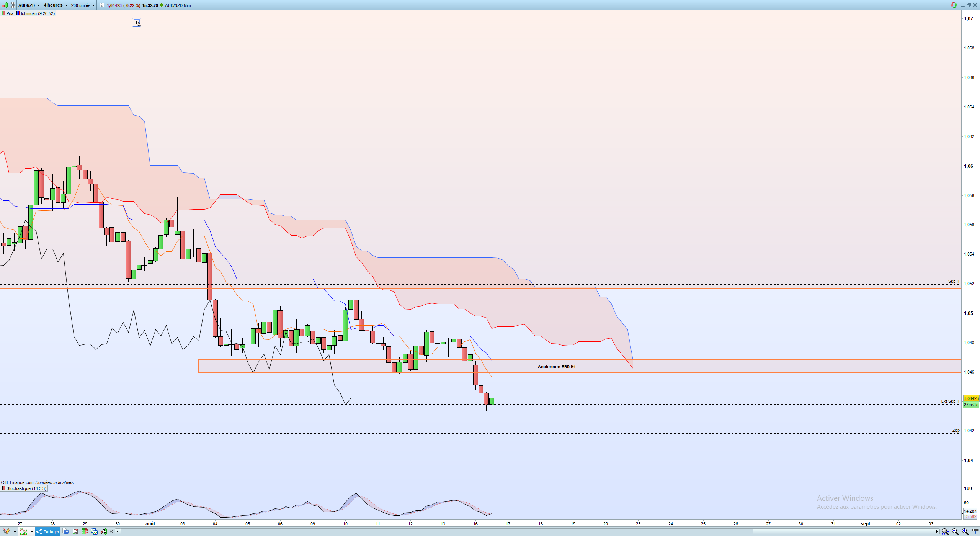Open the Stochastique (14 3 3) indicator label

click(24, 488)
